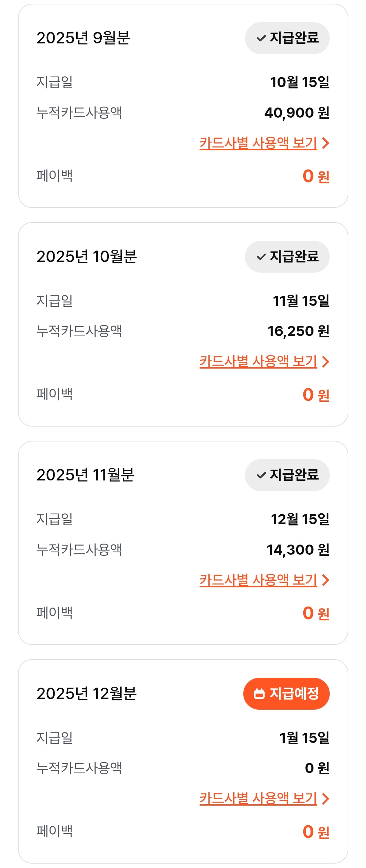Click the 2025년 10월분 card title
This screenshot has height=868, width=366.
click(x=87, y=257)
